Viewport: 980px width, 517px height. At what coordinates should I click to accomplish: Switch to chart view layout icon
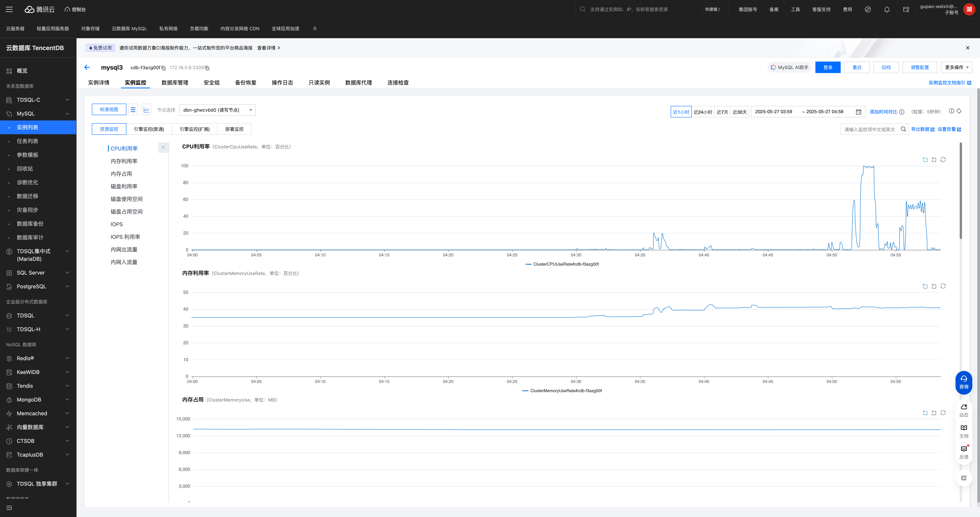146,110
